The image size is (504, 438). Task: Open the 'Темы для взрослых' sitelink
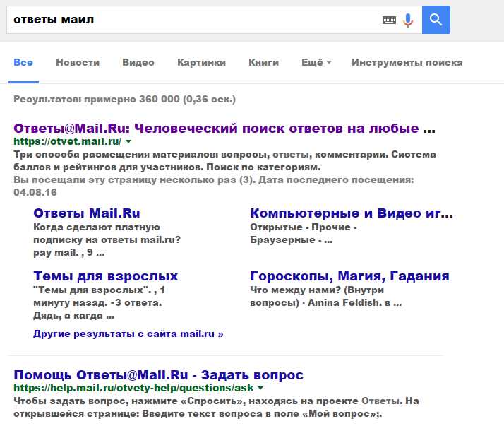tap(105, 276)
